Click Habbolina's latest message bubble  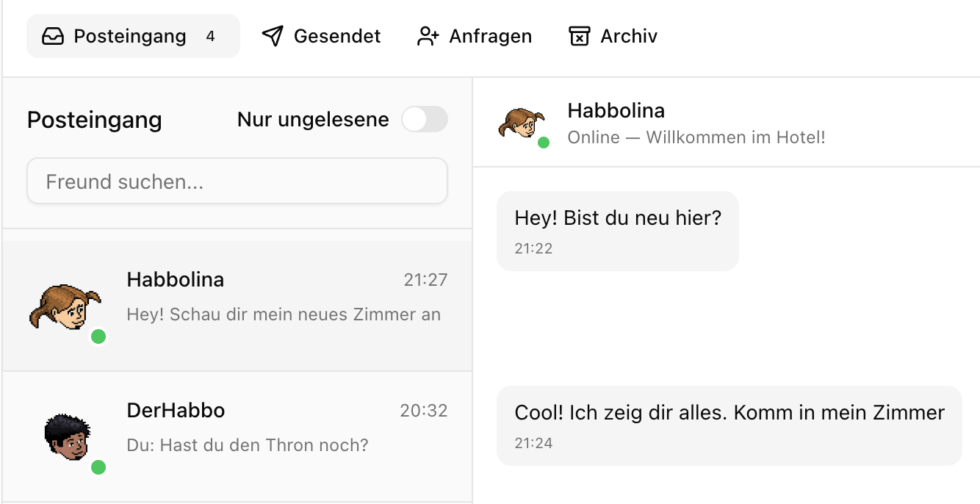729,425
